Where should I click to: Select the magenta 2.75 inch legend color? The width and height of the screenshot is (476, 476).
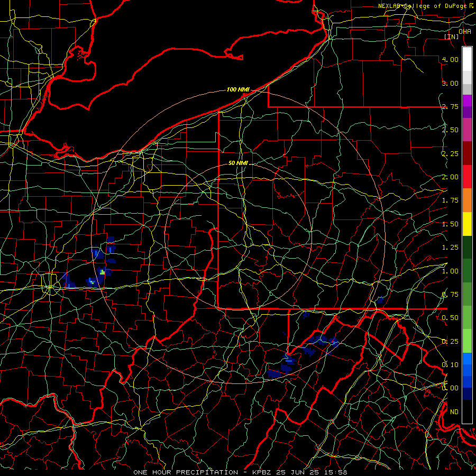click(x=467, y=100)
